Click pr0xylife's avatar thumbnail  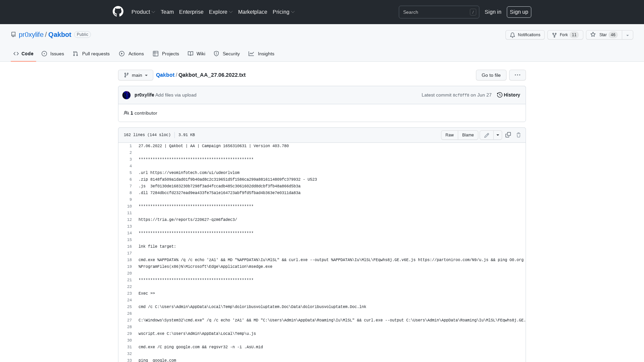126,95
